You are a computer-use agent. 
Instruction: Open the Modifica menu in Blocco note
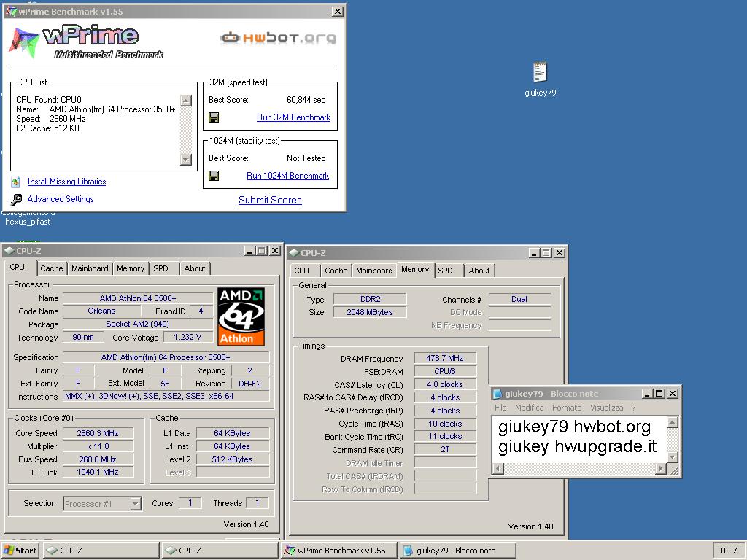tap(530, 408)
